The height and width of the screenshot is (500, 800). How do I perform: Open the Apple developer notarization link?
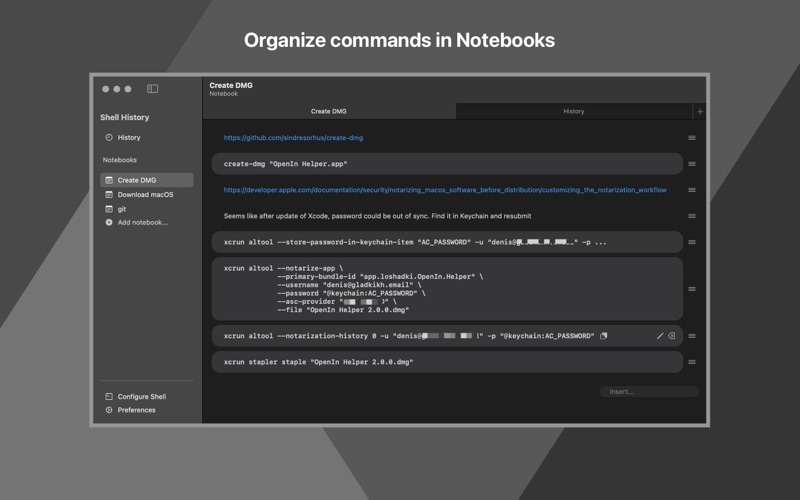(444, 190)
